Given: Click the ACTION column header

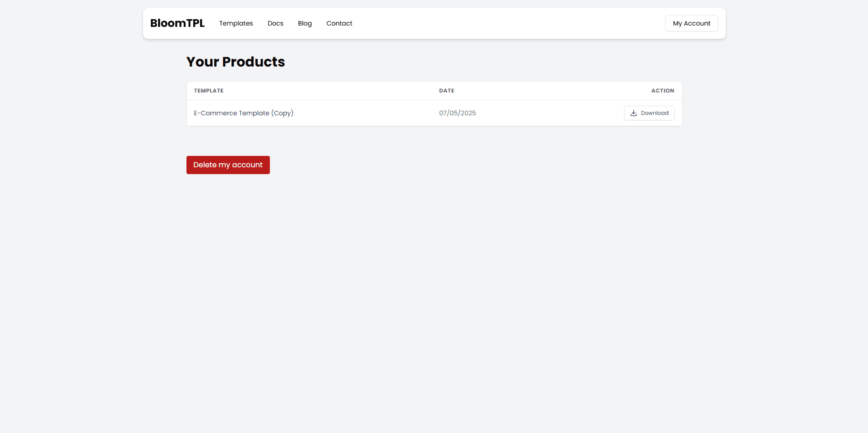Looking at the screenshot, I should [663, 91].
